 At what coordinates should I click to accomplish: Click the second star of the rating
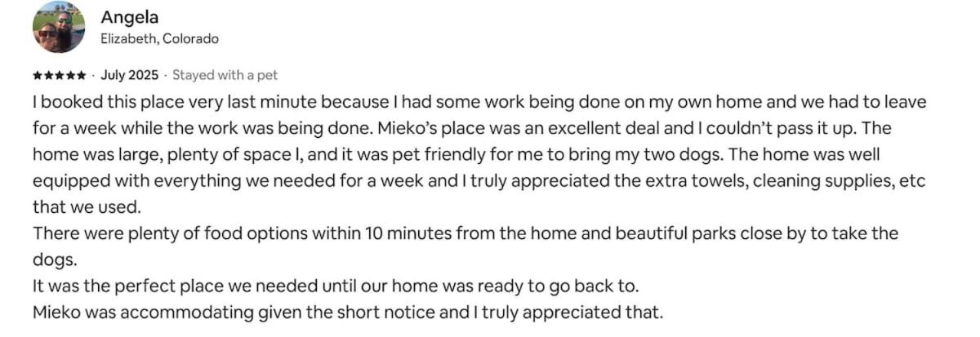pyautogui.click(x=47, y=76)
